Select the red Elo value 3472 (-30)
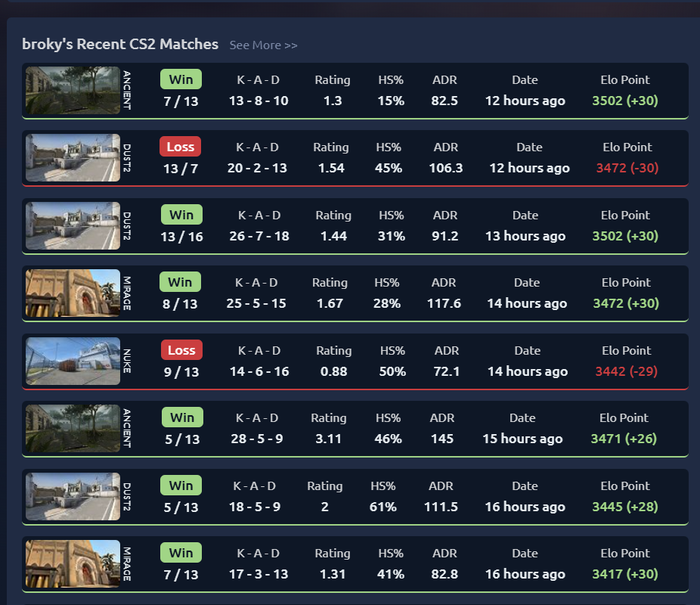The width and height of the screenshot is (700, 605). [x=627, y=168]
